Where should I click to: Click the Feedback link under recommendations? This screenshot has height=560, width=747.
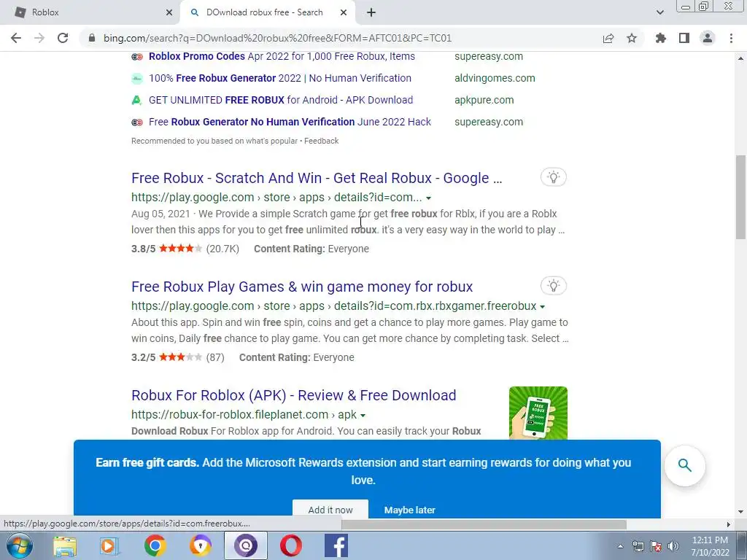[321, 141]
